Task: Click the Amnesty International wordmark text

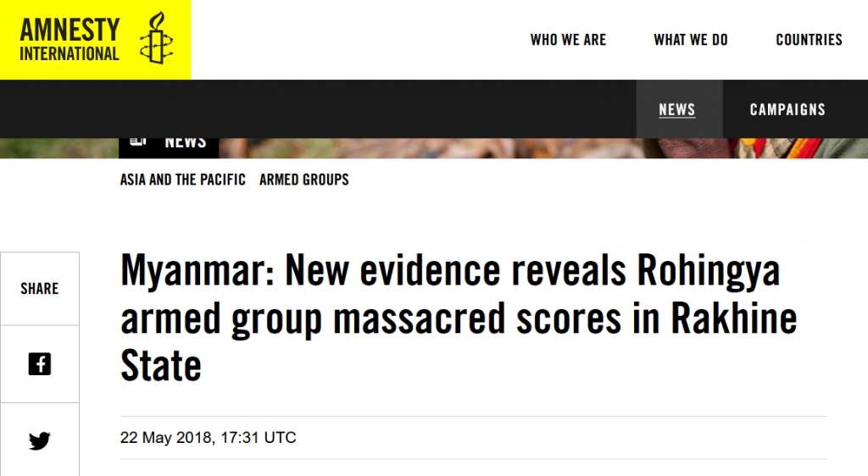Action: coord(70,39)
